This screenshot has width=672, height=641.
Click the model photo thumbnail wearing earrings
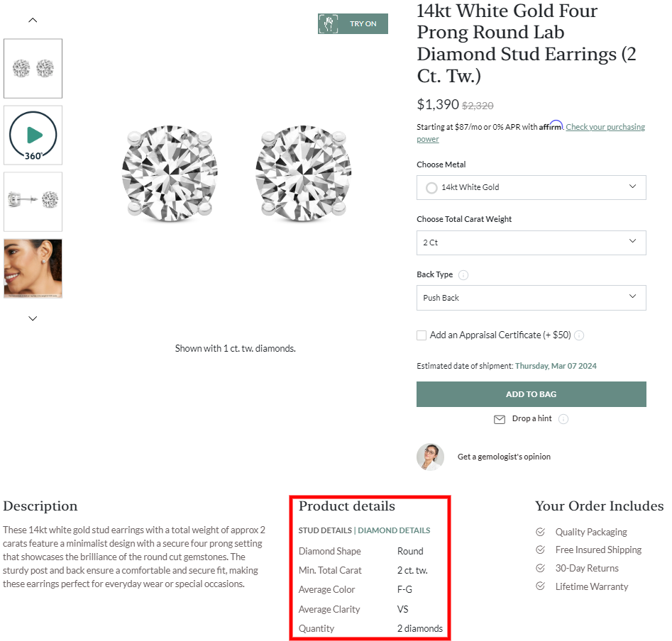point(33,268)
